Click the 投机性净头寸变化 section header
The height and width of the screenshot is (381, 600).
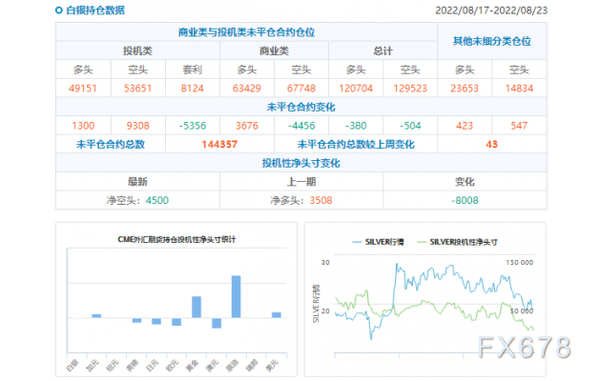(x=301, y=163)
